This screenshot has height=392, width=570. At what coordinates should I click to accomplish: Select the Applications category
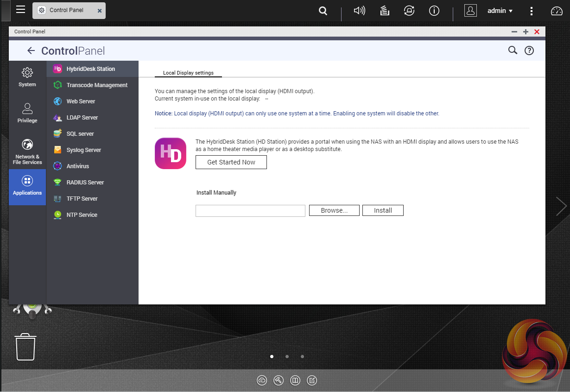(27, 187)
